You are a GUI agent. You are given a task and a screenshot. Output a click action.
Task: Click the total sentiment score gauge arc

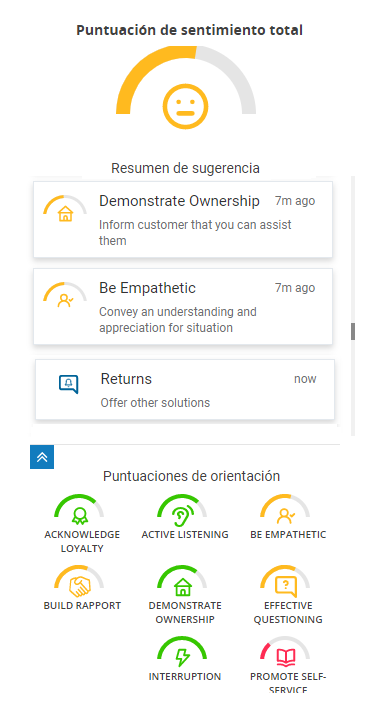[186, 80]
